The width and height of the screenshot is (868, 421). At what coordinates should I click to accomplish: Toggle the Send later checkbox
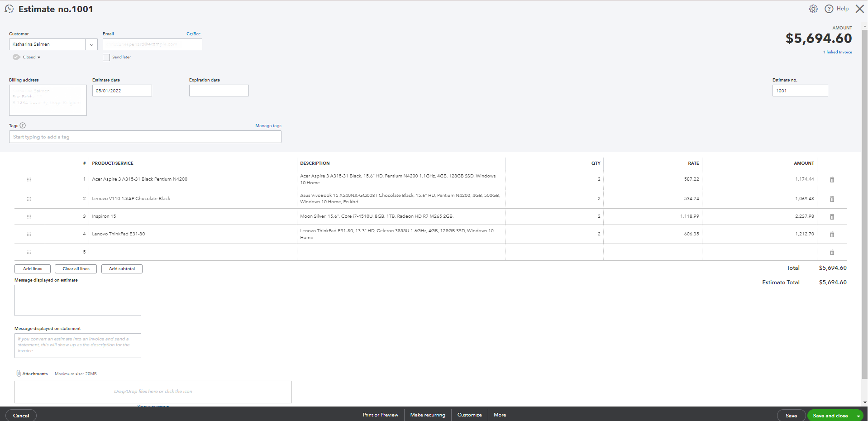(x=106, y=57)
